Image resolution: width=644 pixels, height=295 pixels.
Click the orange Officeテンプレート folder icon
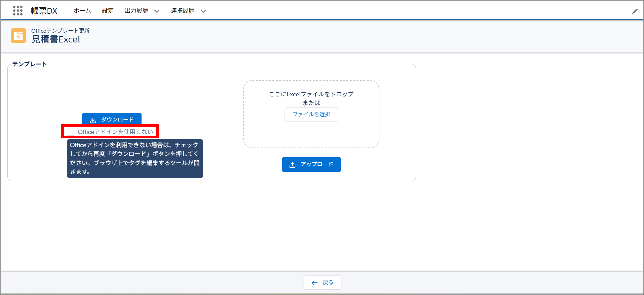(x=18, y=36)
